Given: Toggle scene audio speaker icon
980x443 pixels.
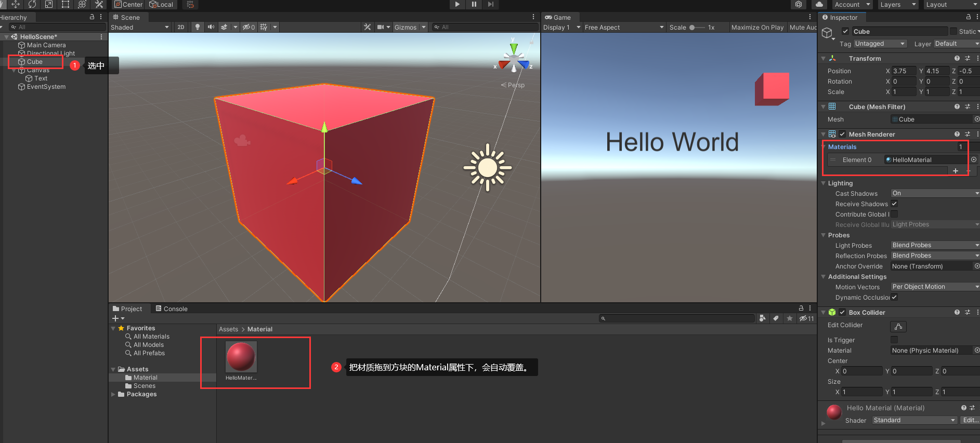Looking at the screenshot, I should click(211, 27).
